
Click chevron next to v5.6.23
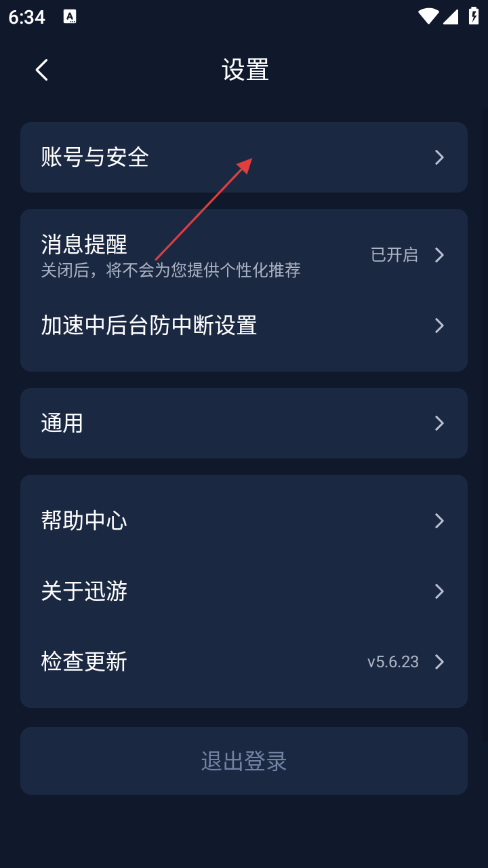[x=439, y=662]
